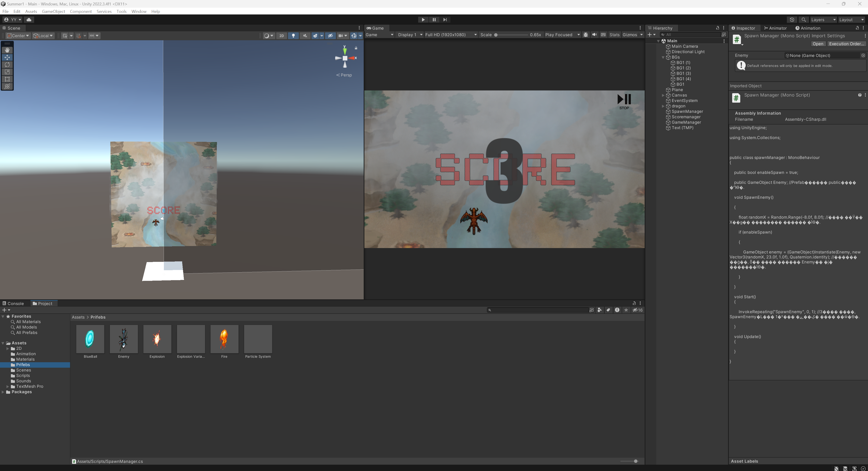The image size is (868, 471).
Task: Expand the Canvas object in Hierarchy
Action: [663, 95]
